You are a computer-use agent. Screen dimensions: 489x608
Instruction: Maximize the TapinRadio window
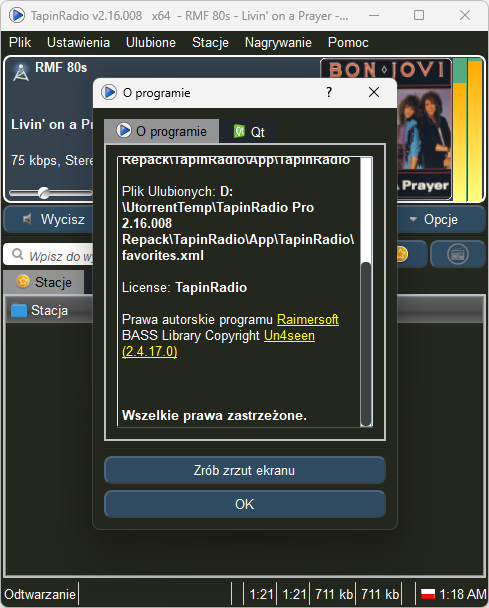[x=419, y=16]
